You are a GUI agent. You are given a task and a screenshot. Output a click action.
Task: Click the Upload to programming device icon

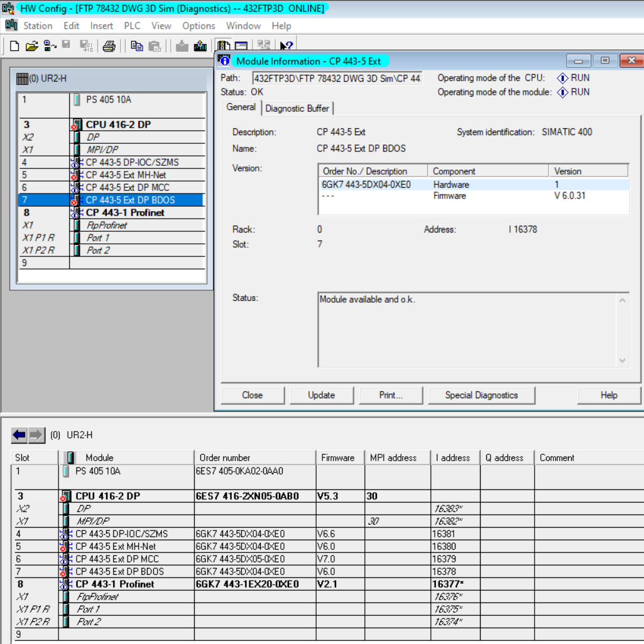coord(200,46)
